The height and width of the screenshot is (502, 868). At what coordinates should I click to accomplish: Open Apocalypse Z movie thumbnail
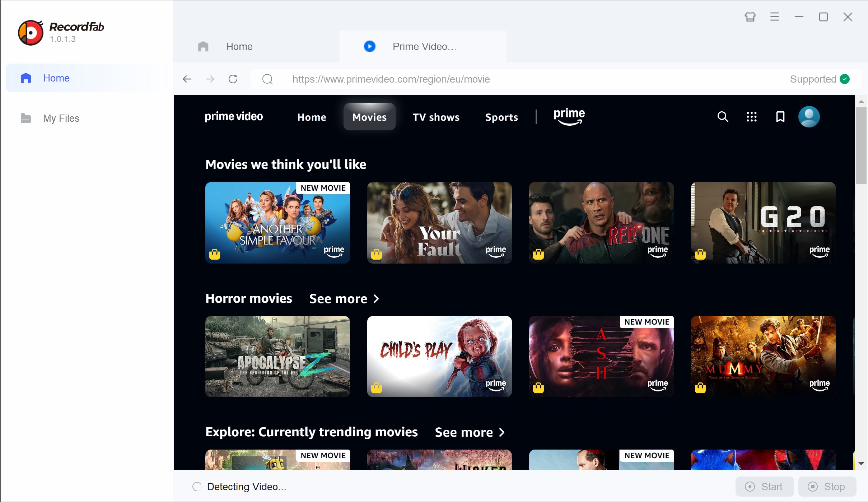[277, 357]
